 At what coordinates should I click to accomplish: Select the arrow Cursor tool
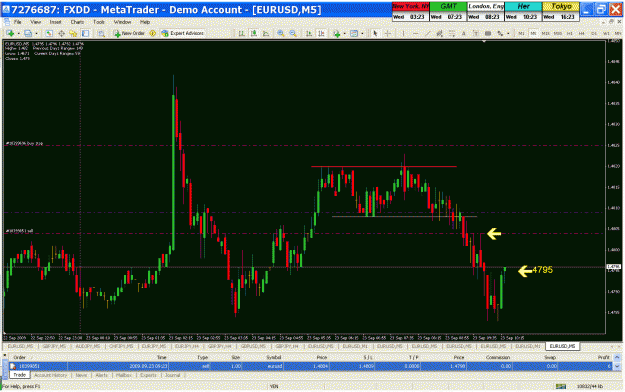(375, 33)
